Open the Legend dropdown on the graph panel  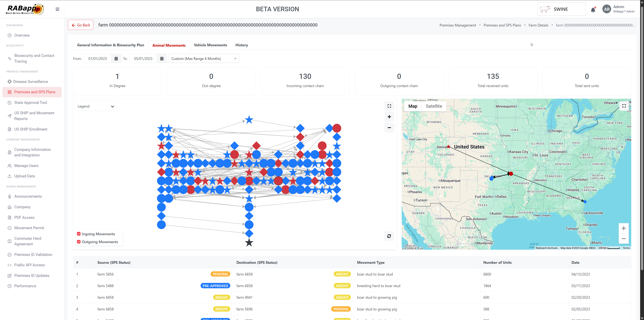pyautogui.click(x=96, y=106)
